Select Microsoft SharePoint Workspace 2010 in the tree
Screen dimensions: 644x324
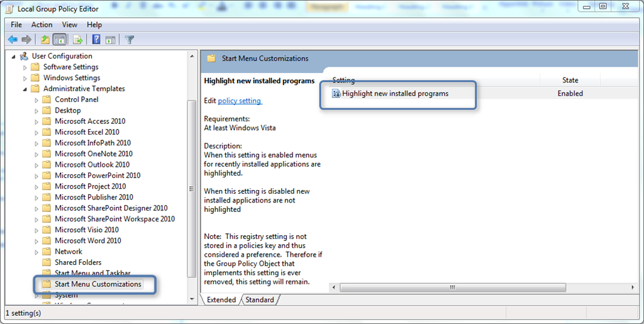click(x=114, y=219)
